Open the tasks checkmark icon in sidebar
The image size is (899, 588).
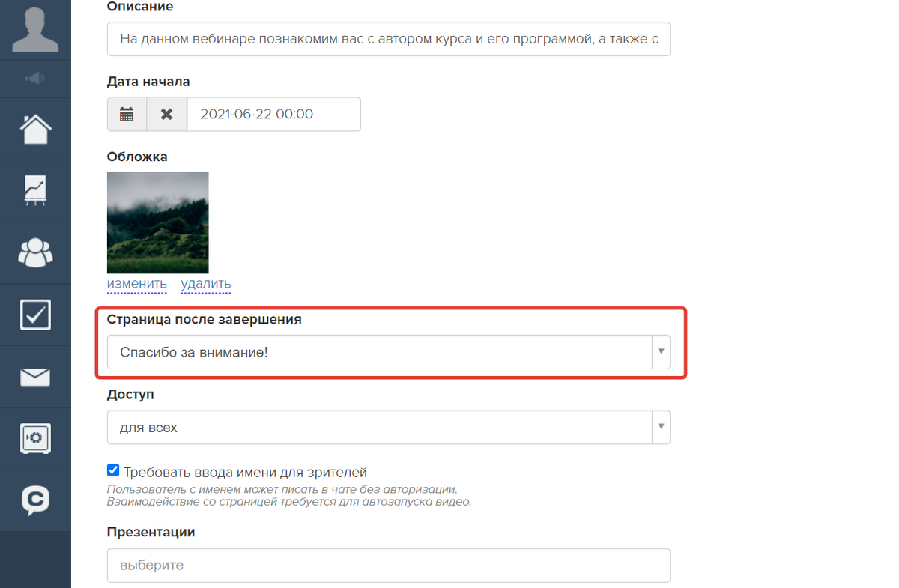(35, 315)
